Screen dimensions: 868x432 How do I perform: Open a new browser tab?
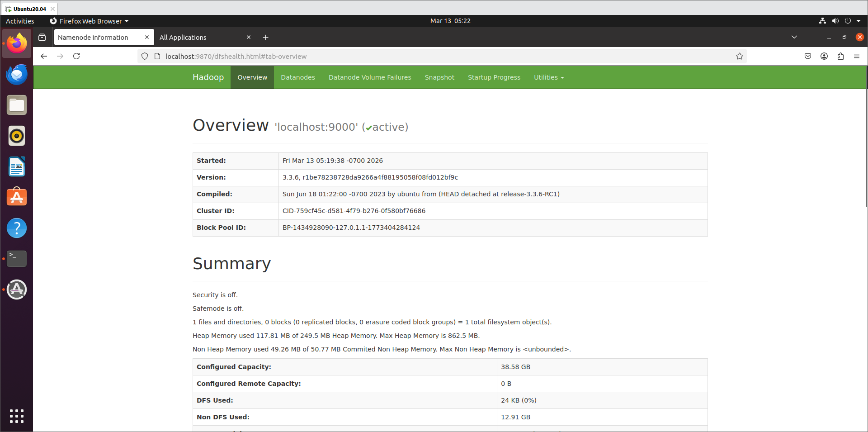tap(265, 37)
